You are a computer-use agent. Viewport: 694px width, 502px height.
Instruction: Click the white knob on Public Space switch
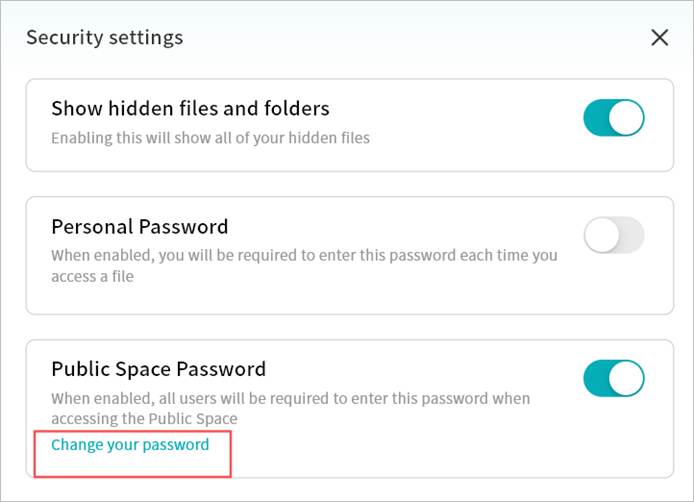pos(627,378)
